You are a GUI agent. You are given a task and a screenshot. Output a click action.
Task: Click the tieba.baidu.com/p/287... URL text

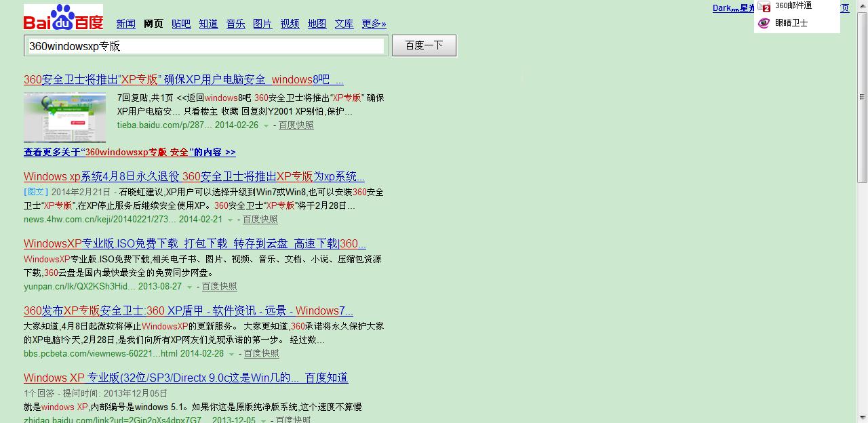[165, 125]
